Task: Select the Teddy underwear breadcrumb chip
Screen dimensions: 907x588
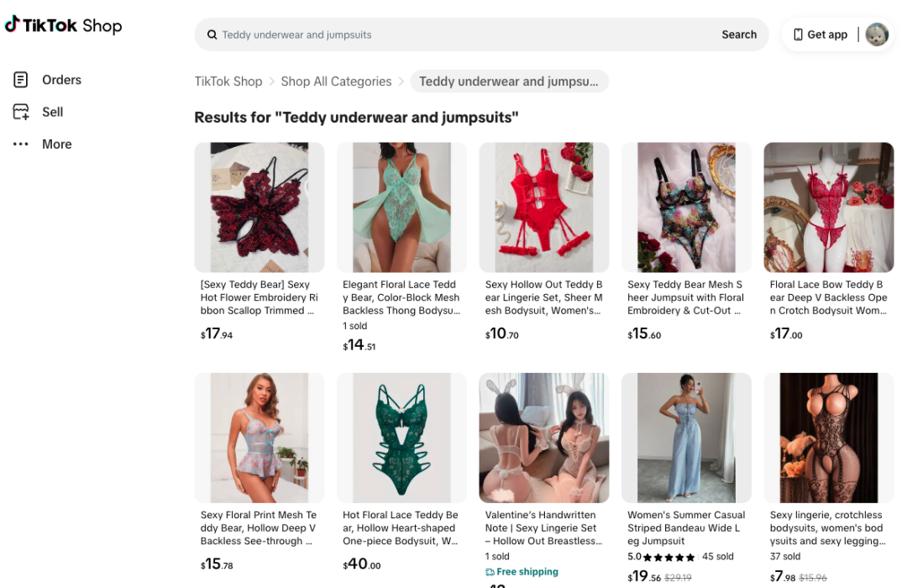Action: coord(509,81)
